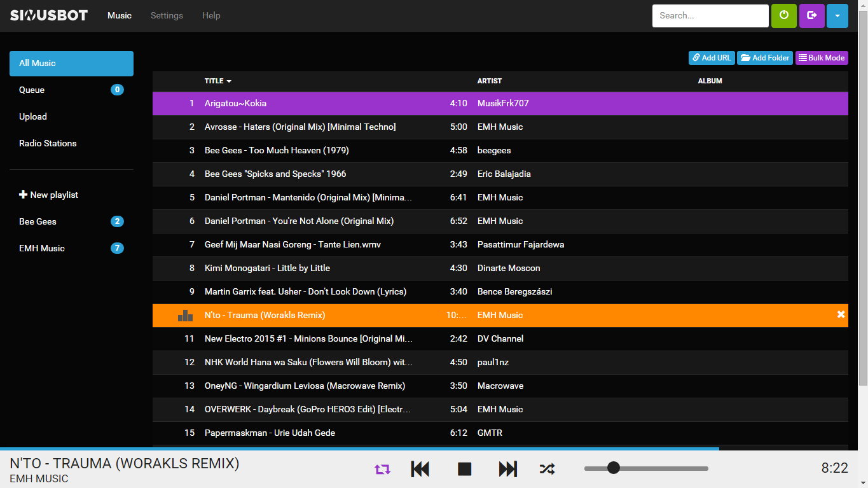
Task: Click artist Bence Beregszászi
Action: [x=514, y=291]
